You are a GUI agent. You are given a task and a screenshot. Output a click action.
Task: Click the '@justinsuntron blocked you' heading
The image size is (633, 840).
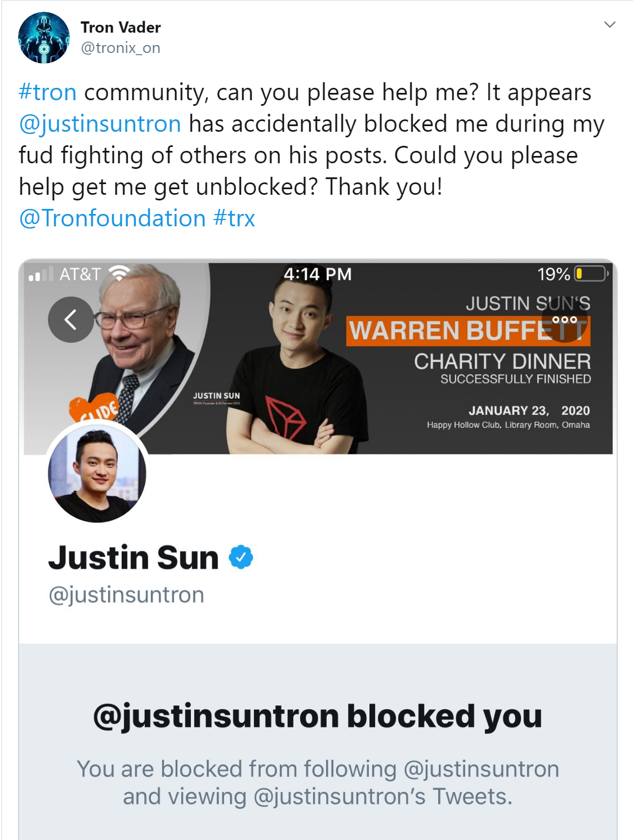click(318, 716)
